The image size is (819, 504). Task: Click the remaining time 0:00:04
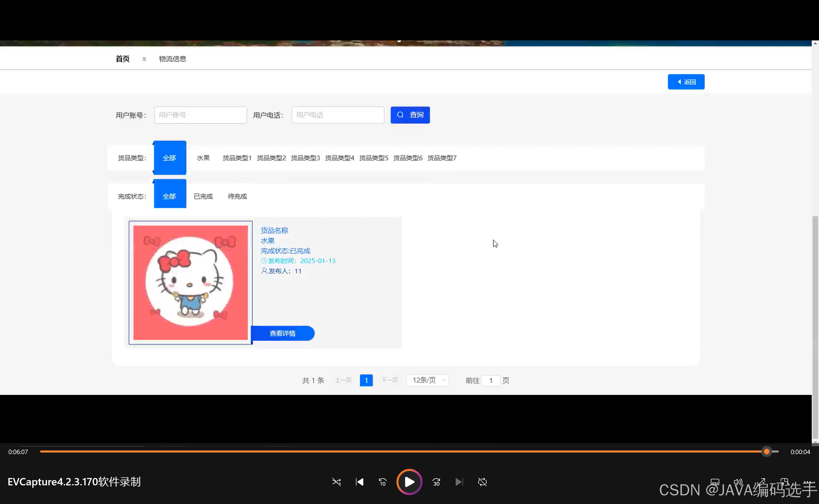coord(800,452)
